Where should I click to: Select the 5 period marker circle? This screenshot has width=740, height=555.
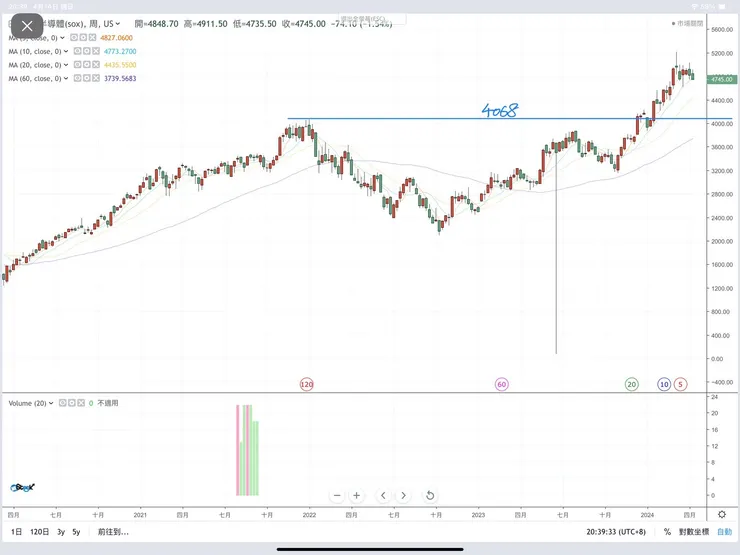[x=681, y=384]
